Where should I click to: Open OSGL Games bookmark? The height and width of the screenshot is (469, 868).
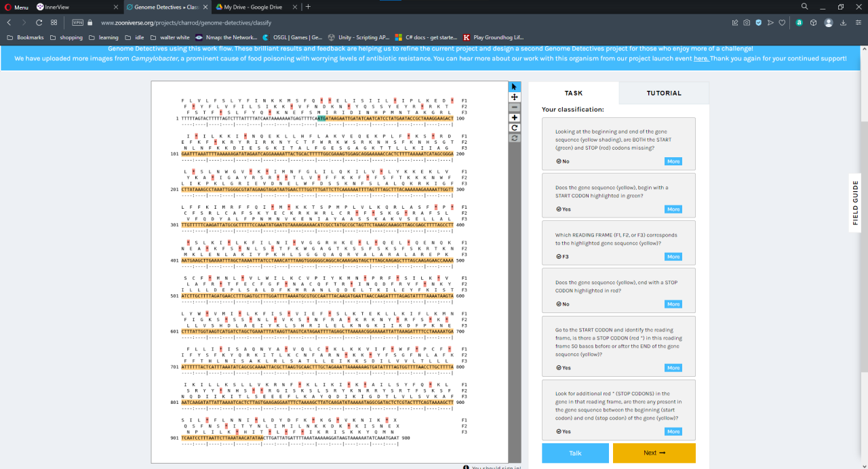pyautogui.click(x=292, y=37)
